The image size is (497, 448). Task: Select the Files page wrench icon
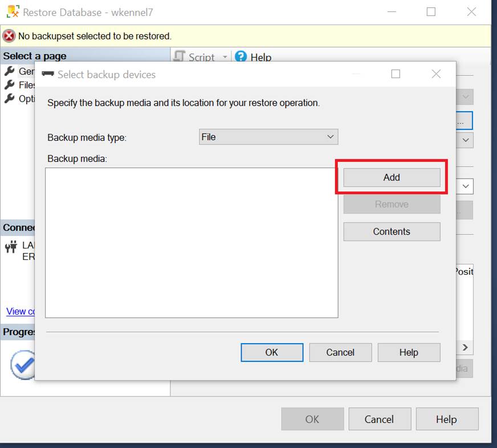click(x=10, y=85)
